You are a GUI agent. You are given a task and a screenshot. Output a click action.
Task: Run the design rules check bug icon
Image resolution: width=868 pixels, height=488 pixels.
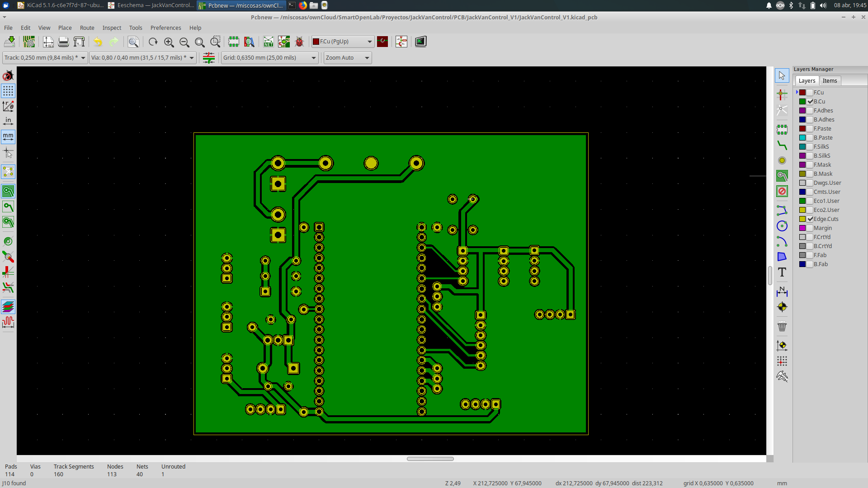tap(299, 42)
